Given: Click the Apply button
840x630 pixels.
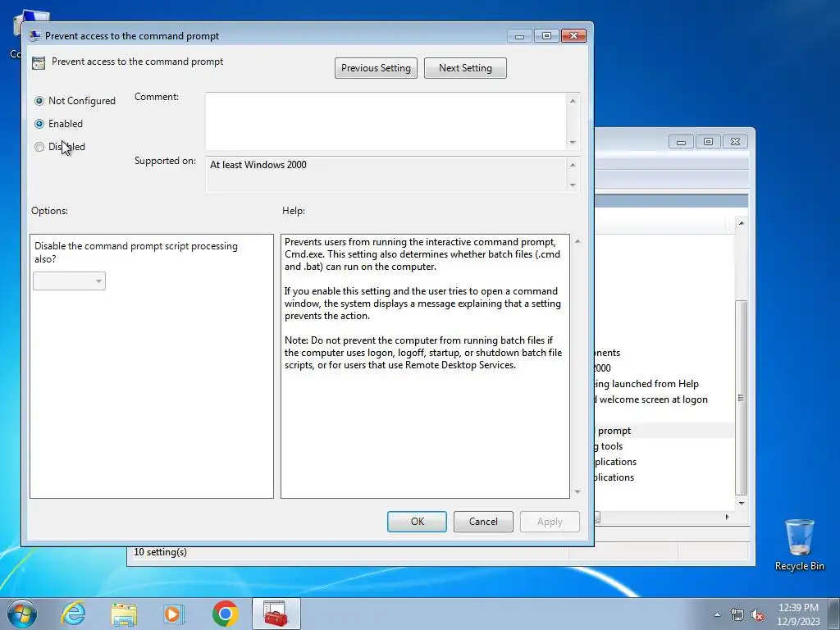Looking at the screenshot, I should [550, 521].
